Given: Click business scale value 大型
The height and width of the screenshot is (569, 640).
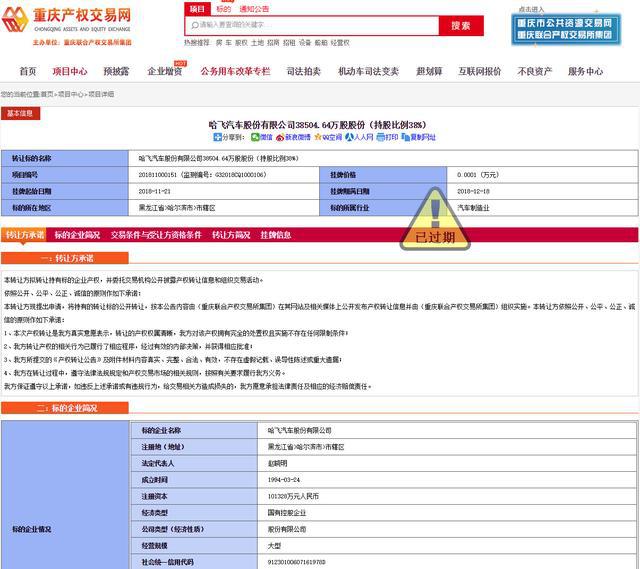Looking at the screenshot, I should pos(274,546).
